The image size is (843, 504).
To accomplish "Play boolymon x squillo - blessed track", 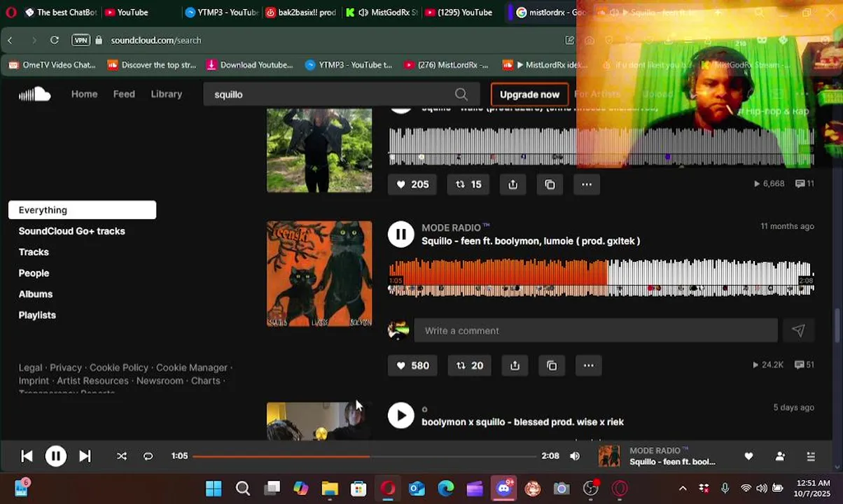I will (401, 415).
